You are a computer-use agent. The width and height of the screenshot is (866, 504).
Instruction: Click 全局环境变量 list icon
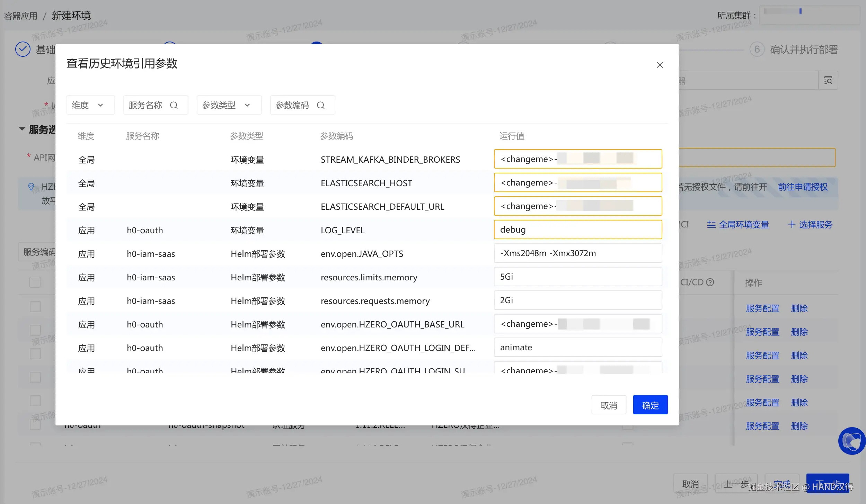point(711,225)
